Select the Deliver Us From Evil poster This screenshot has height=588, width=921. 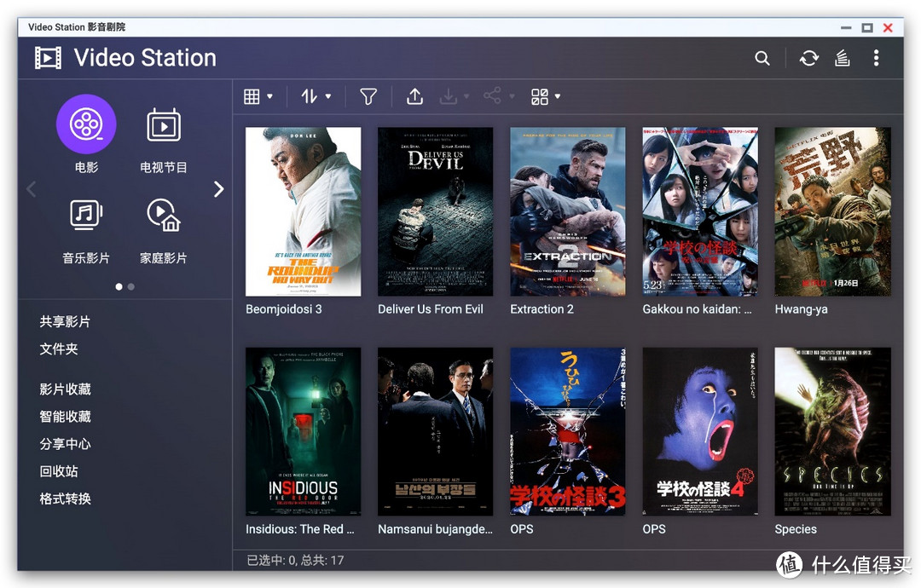coord(435,212)
